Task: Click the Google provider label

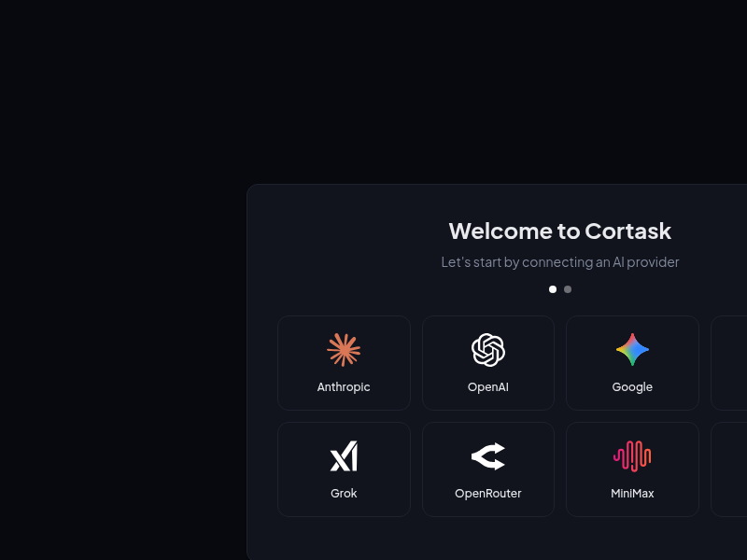Action: tap(632, 387)
